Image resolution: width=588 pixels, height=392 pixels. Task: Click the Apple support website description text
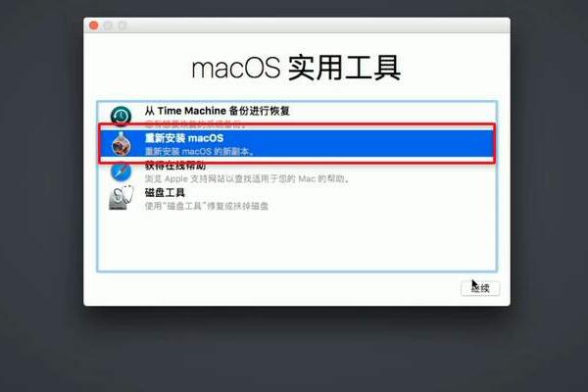point(247,178)
